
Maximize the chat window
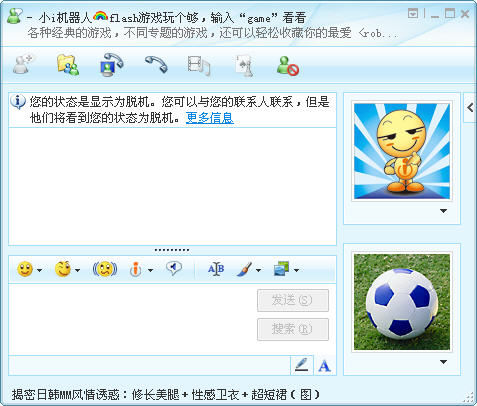tap(450, 14)
